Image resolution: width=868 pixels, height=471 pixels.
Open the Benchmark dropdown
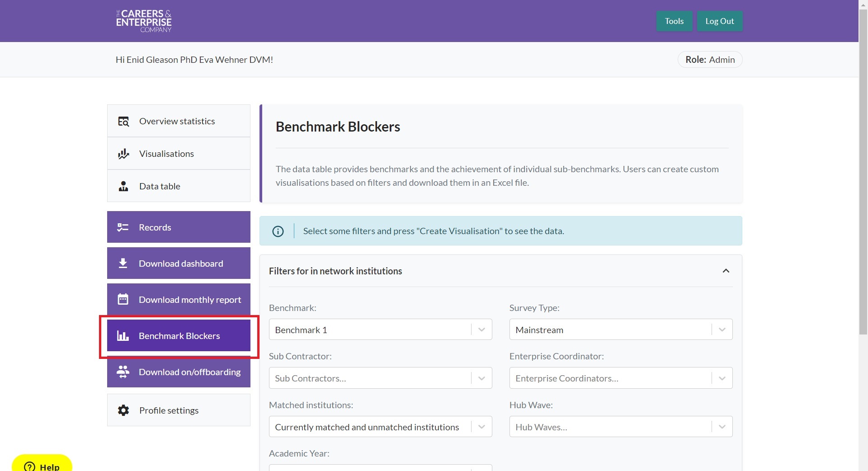[380, 330]
